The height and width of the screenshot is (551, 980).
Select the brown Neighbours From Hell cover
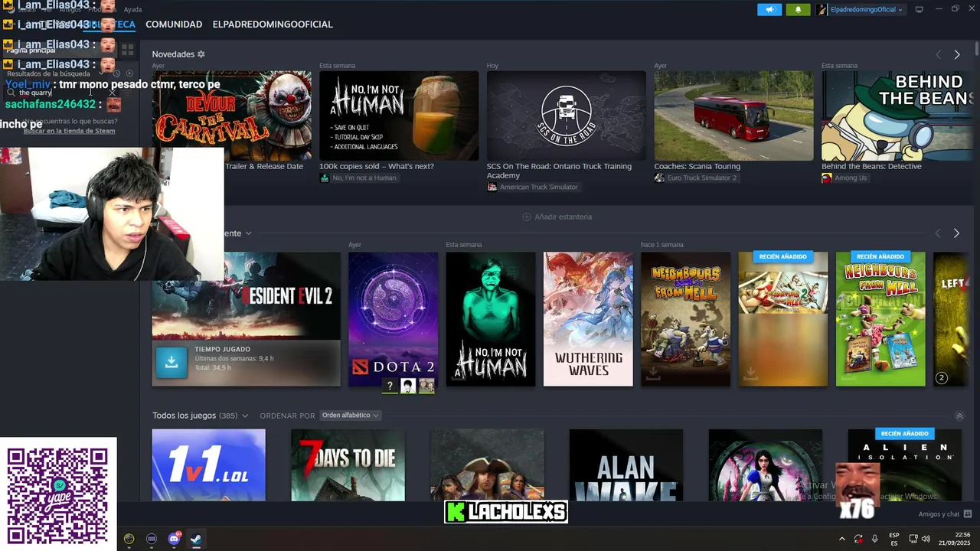pos(685,319)
